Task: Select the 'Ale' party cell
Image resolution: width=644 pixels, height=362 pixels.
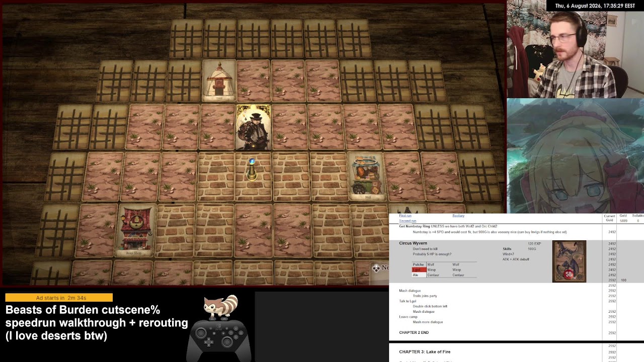Action: point(419,275)
